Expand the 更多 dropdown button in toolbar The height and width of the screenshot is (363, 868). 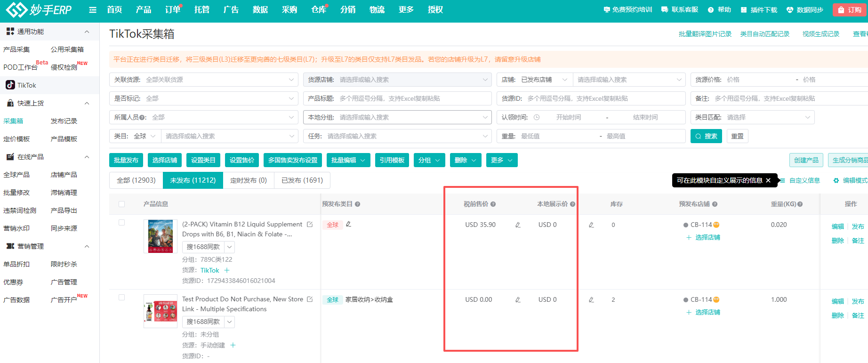tap(502, 160)
